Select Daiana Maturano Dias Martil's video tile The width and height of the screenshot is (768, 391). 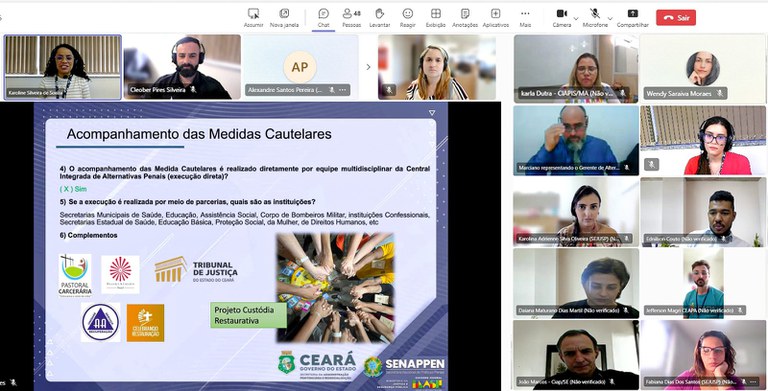pos(576,283)
